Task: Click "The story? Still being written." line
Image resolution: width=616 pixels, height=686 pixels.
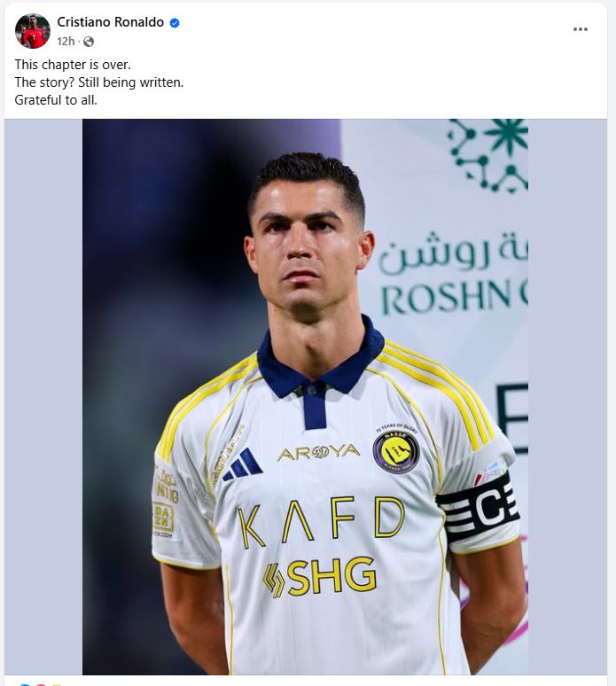Action: tap(99, 82)
